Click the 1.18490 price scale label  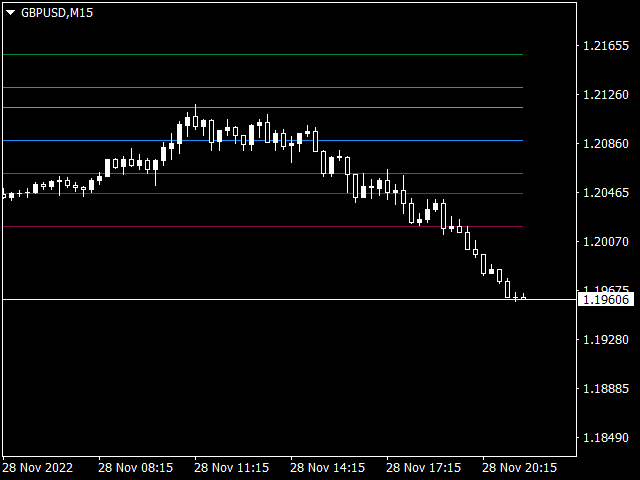point(606,438)
